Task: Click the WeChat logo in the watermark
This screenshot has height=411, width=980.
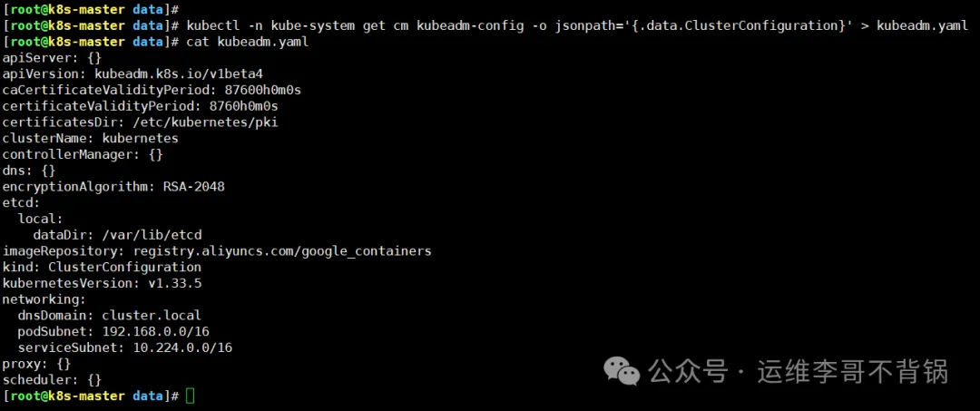Action: click(622, 371)
